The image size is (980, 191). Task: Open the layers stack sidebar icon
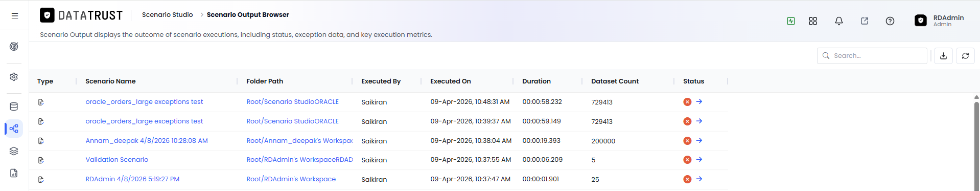tap(14, 151)
